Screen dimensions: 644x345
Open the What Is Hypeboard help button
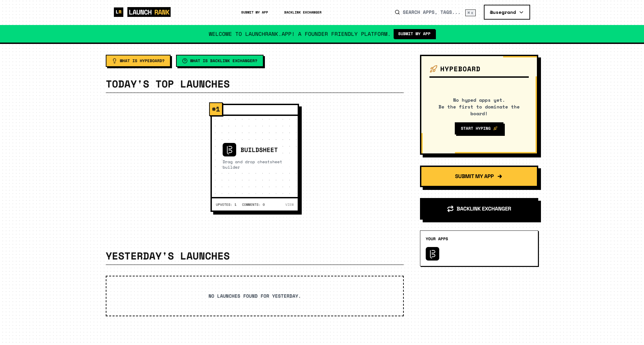tap(139, 61)
